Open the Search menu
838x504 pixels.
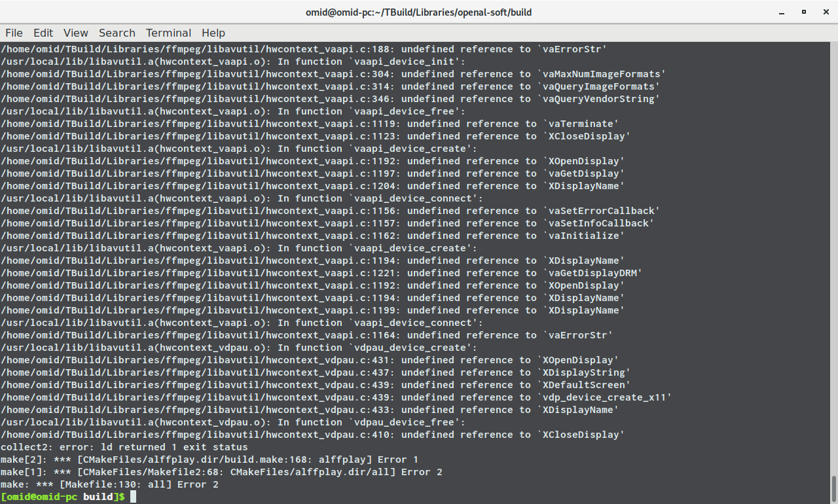tap(117, 33)
